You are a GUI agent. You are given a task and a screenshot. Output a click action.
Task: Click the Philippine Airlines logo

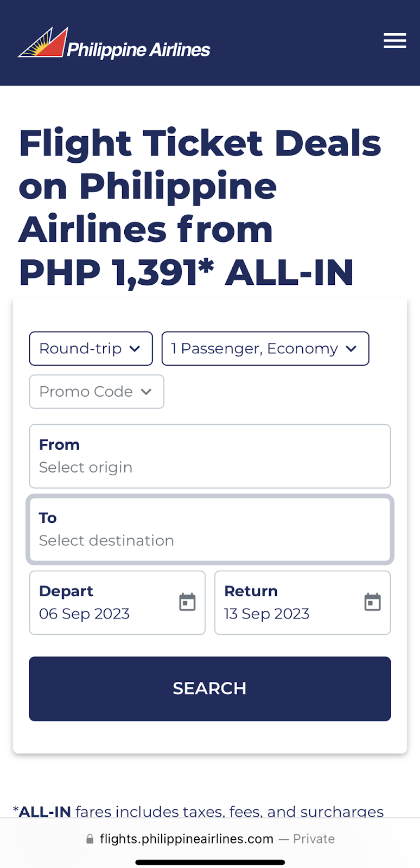[x=114, y=43]
